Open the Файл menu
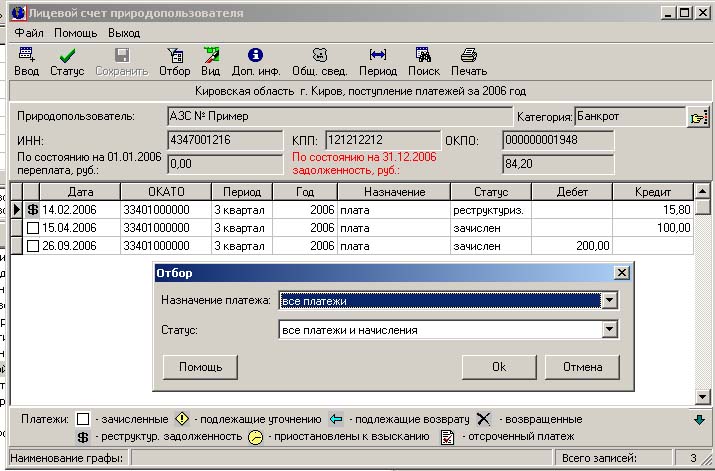This screenshot has width=715, height=471. pos(29,33)
